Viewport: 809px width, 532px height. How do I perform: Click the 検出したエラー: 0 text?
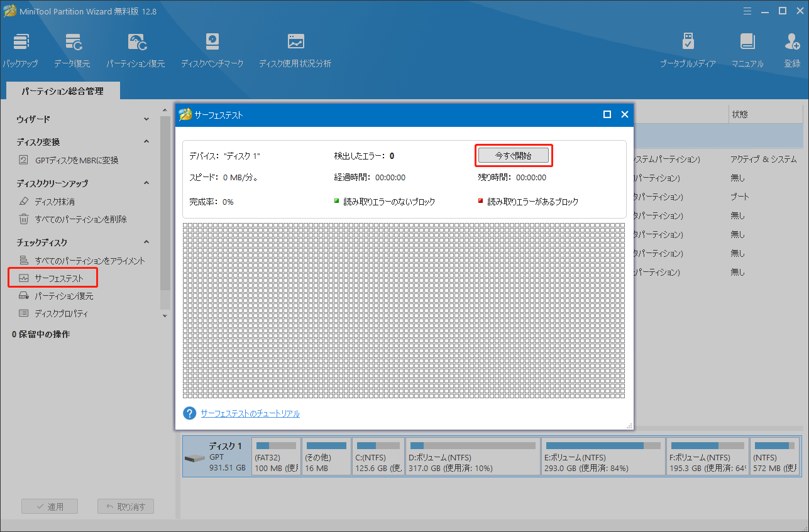[x=364, y=155]
